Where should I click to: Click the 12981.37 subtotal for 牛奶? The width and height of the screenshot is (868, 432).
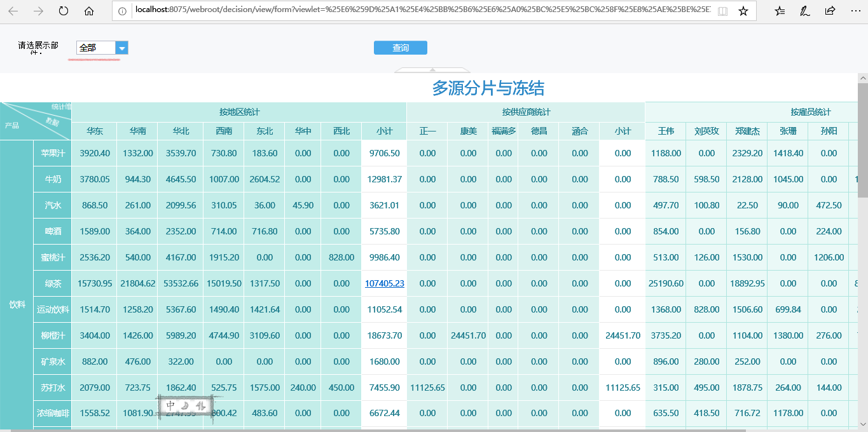384,179
